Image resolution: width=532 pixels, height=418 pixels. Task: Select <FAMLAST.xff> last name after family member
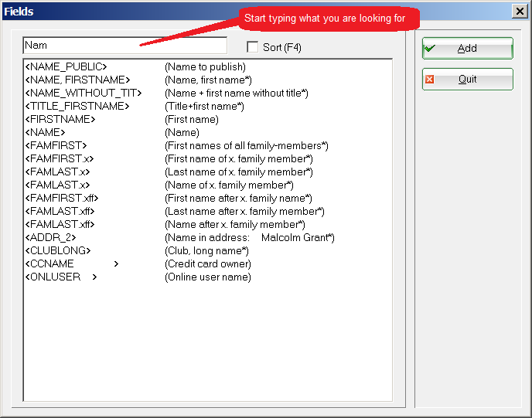(x=60, y=212)
